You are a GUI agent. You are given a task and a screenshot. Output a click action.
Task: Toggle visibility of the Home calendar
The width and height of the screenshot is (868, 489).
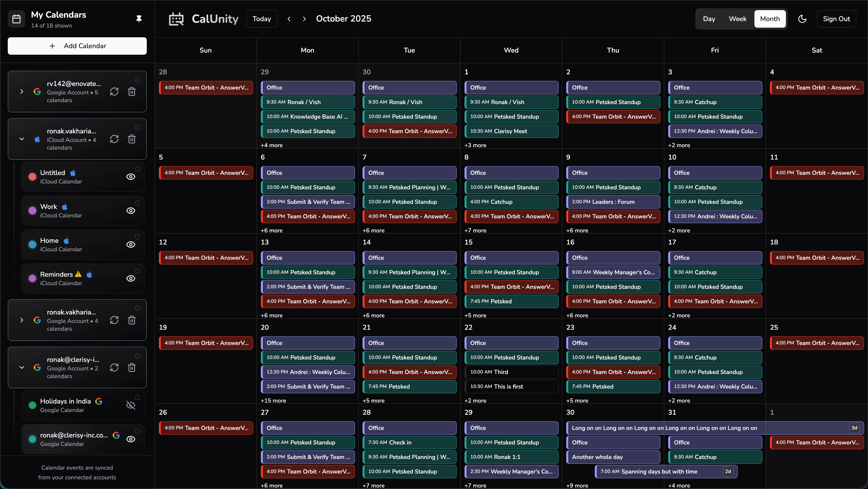[x=131, y=244]
